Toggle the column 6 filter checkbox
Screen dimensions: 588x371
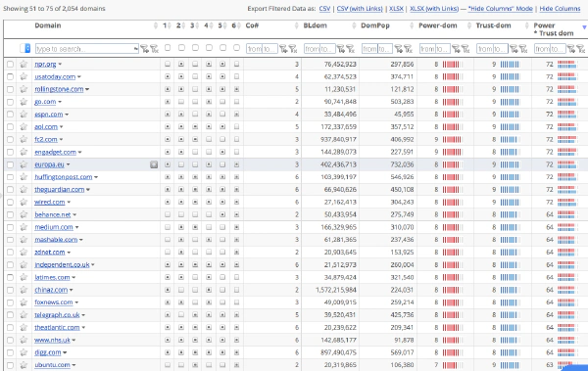click(x=236, y=48)
